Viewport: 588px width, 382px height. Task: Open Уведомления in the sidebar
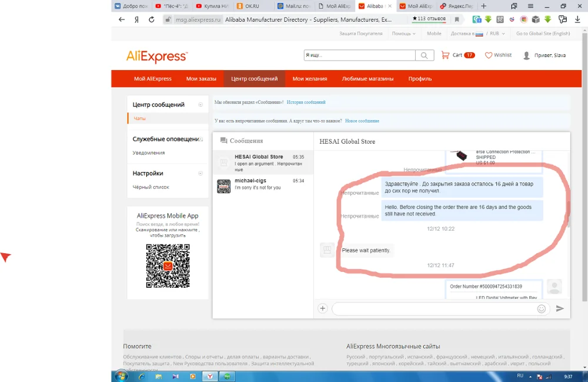149,152
